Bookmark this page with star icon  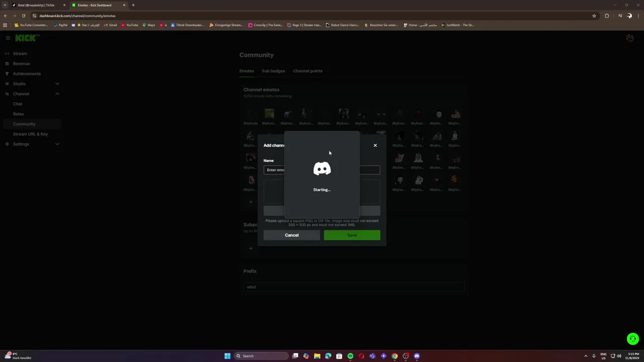(x=594, y=16)
